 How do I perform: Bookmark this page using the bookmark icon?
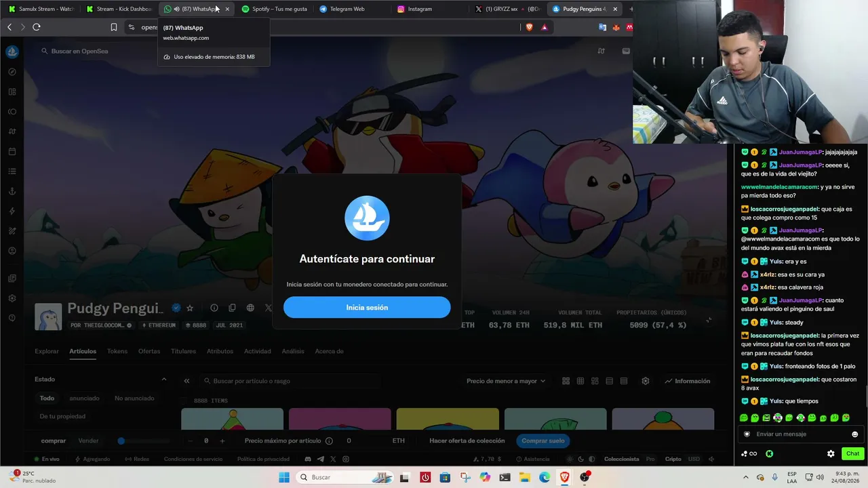114,27
